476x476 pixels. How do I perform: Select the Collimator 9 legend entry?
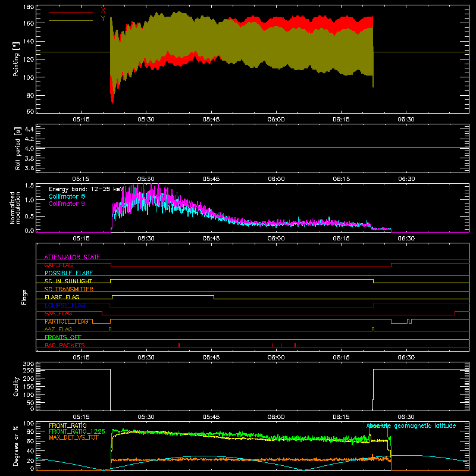[67, 203]
